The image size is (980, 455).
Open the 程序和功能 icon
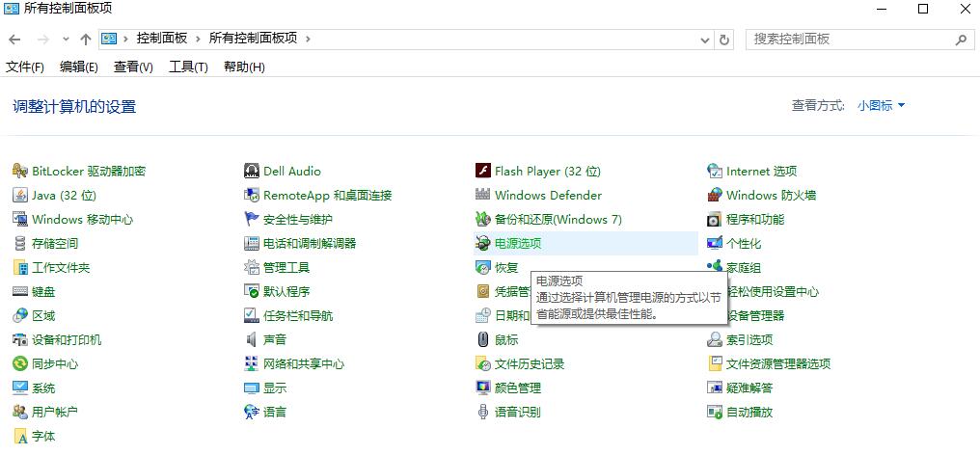715,220
